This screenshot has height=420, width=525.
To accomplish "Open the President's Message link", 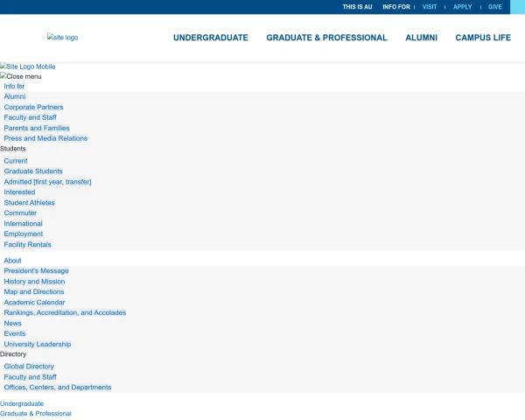I will (x=36, y=271).
